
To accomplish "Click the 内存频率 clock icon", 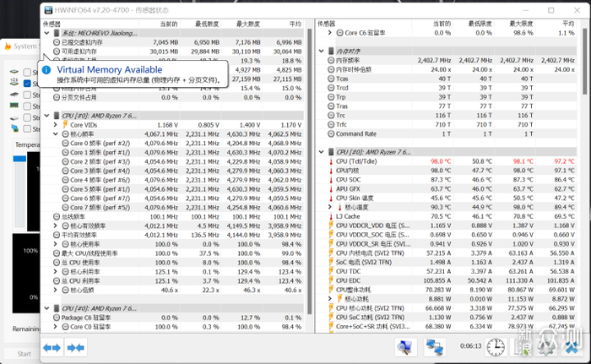I will (331, 60).
